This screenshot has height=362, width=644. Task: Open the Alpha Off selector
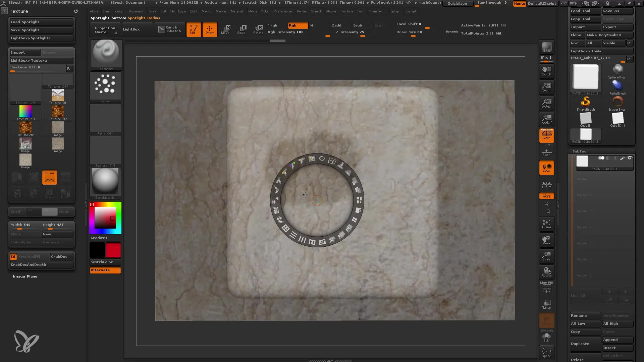105,119
